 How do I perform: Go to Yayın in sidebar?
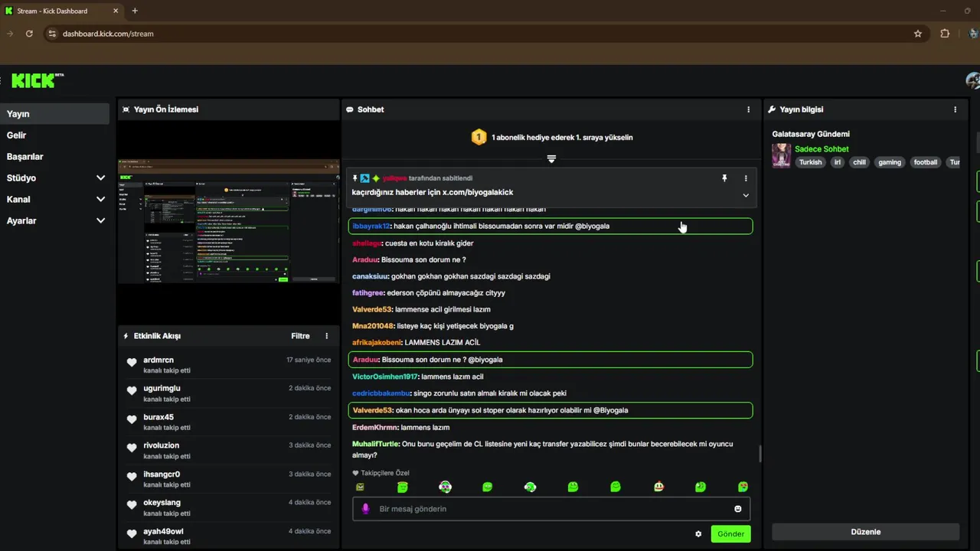coord(54,114)
